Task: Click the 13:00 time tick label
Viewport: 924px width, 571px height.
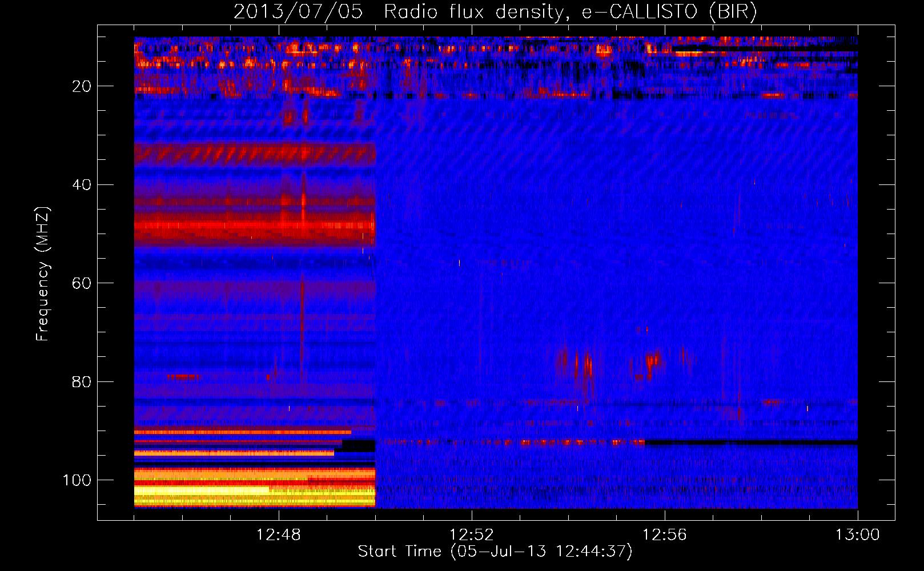Action: [x=858, y=535]
